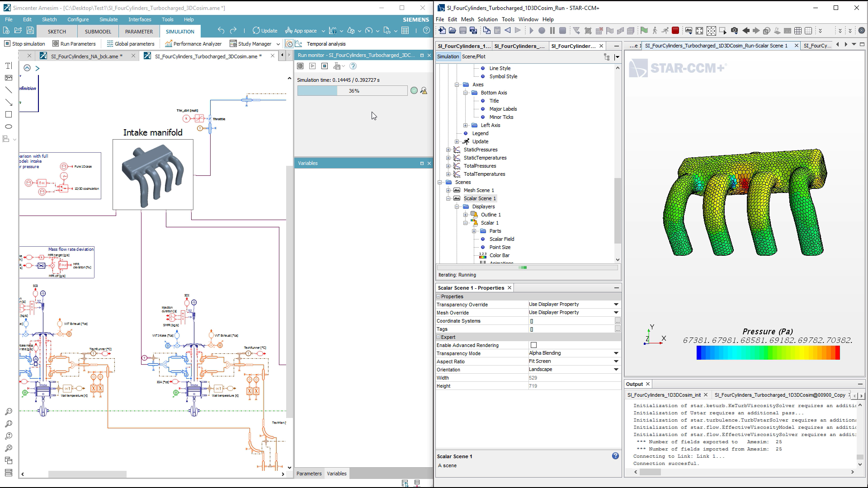868x488 pixels.
Task: Click the STAR-CCM+ settings gear icon
Action: click(x=862, y=31)
